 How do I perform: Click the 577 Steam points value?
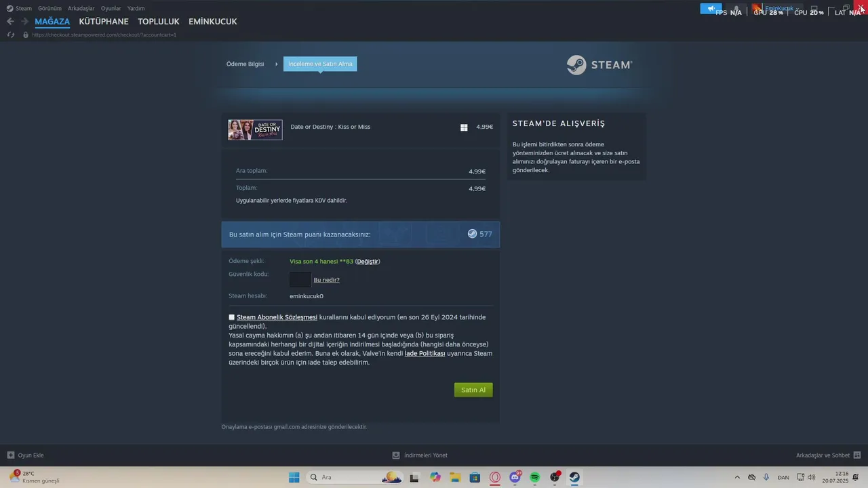486,234
